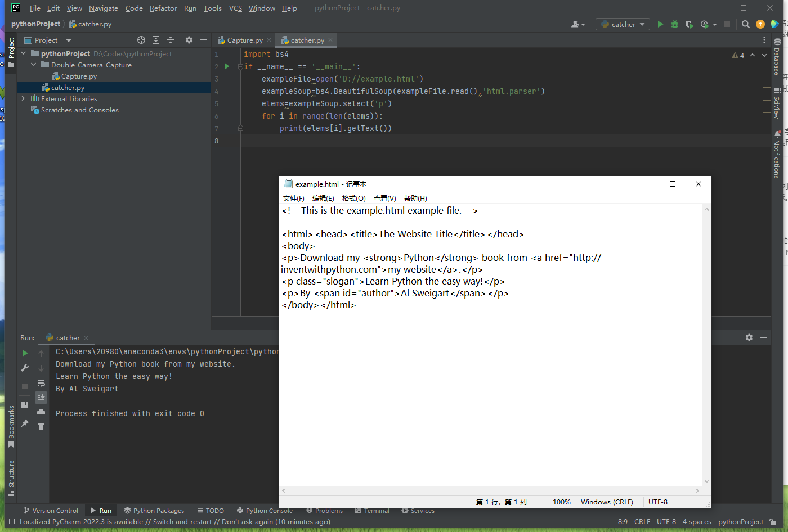Toggle scroll-to-end in the console
788x532 pixels.
coord(41,397)
